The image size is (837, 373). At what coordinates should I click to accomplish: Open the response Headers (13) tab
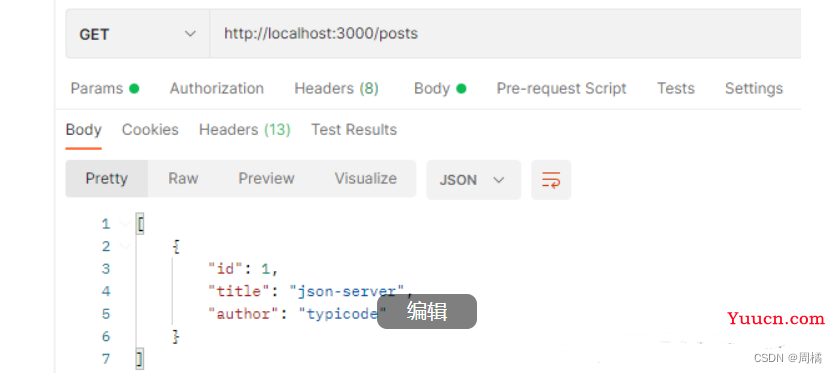pyautogui.click(x=244, y=130)
